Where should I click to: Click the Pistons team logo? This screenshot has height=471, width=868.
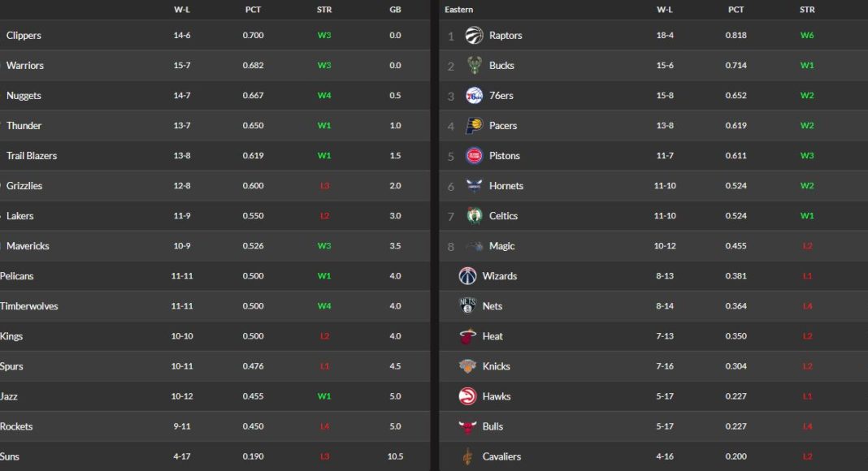coord(474,156)
